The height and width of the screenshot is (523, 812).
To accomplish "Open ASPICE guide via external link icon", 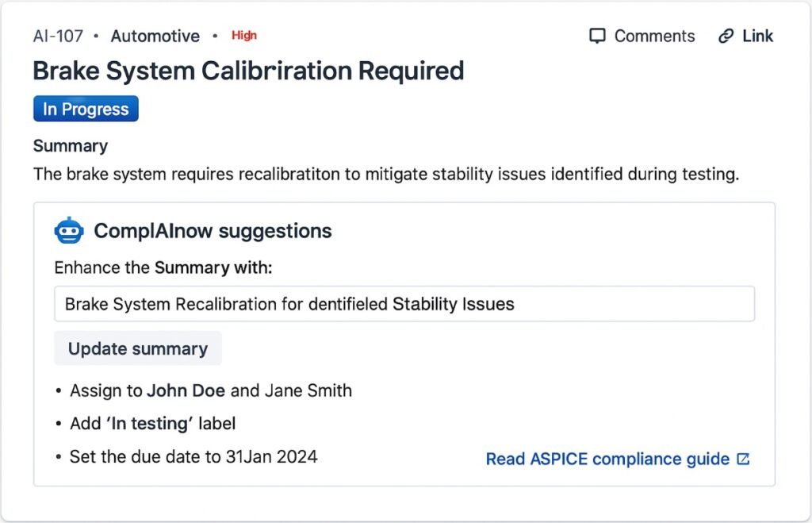I will click(x=742, y=459).
